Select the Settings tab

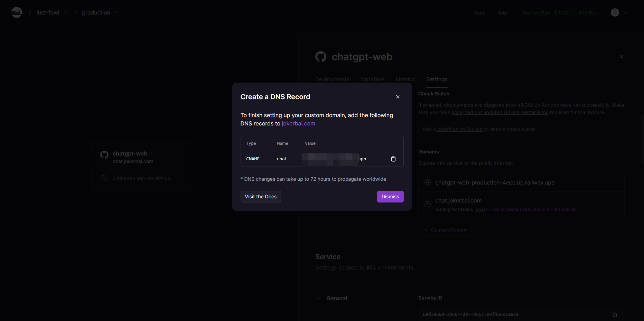(437, 79)
